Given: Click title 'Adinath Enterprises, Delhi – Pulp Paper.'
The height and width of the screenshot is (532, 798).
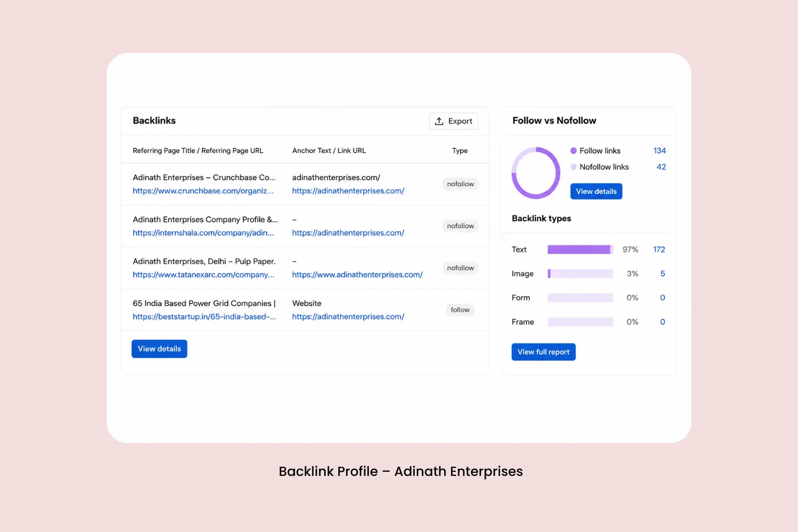Looking at the screenshot, I should pyautogui.click(x=204, y=261).
